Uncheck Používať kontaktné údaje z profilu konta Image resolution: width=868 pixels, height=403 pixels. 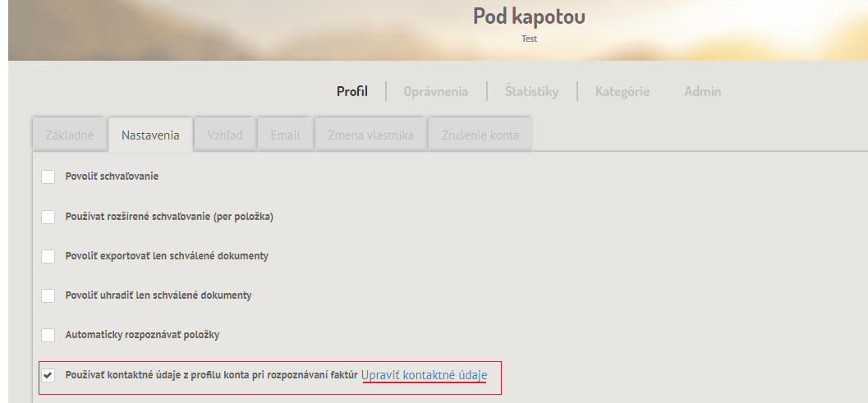click(48, 375)
